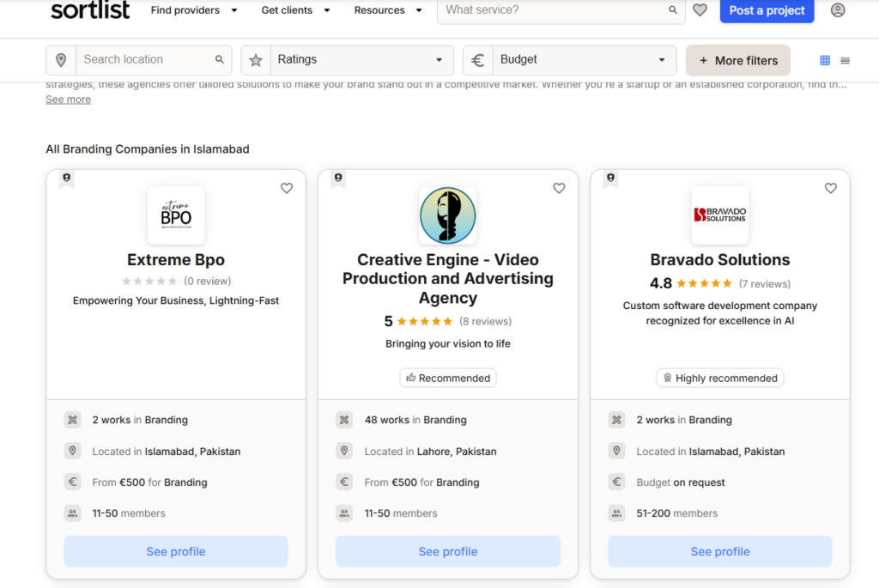Click the Bravado Solutions logo
This screenshot has height=588, width=879.
tap(720, 215)
